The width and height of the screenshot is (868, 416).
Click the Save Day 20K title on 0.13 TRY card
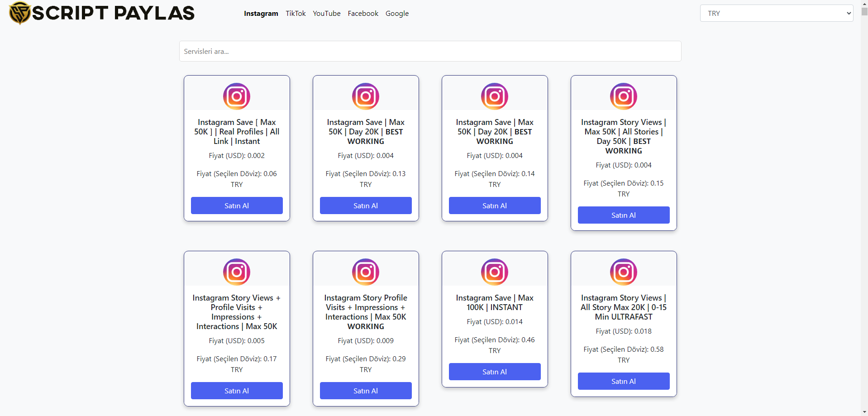366,132
